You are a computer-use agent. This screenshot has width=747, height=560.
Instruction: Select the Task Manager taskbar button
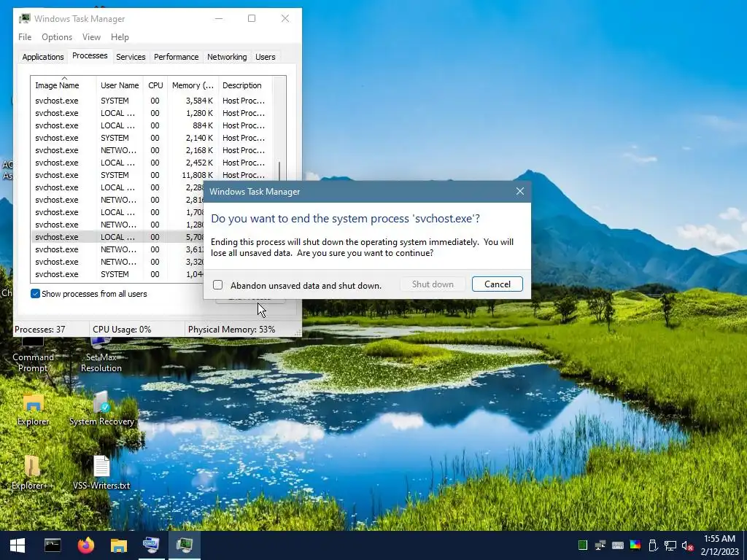185,545
